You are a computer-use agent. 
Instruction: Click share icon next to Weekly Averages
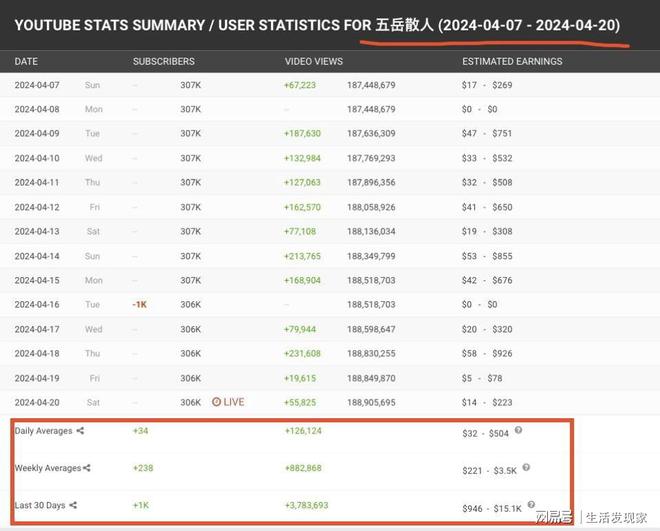[87, 467]
